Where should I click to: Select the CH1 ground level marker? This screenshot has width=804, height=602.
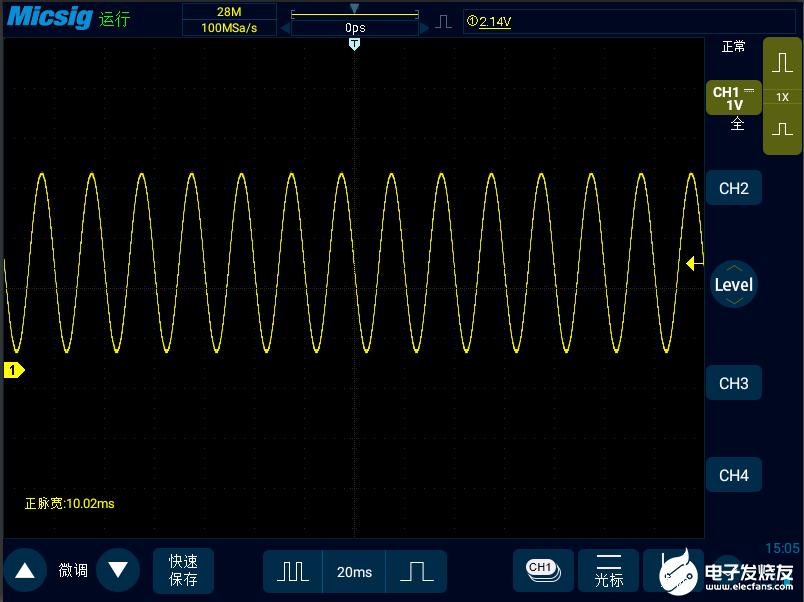pyautogui.click(x=14, y=370)
